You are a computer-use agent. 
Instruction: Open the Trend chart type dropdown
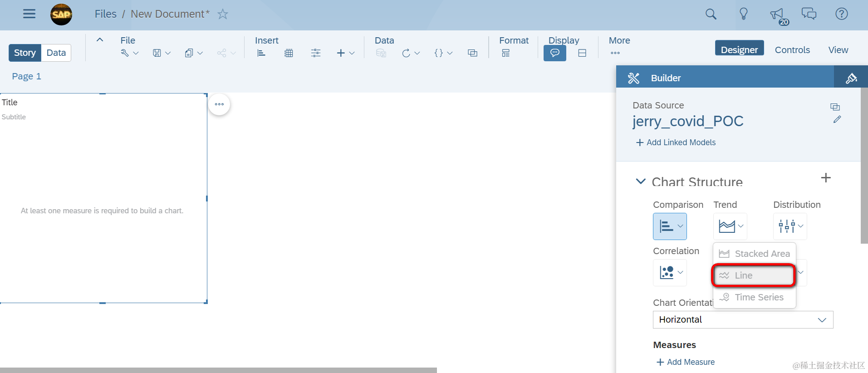pyautogui.click(x=730, y=226)
